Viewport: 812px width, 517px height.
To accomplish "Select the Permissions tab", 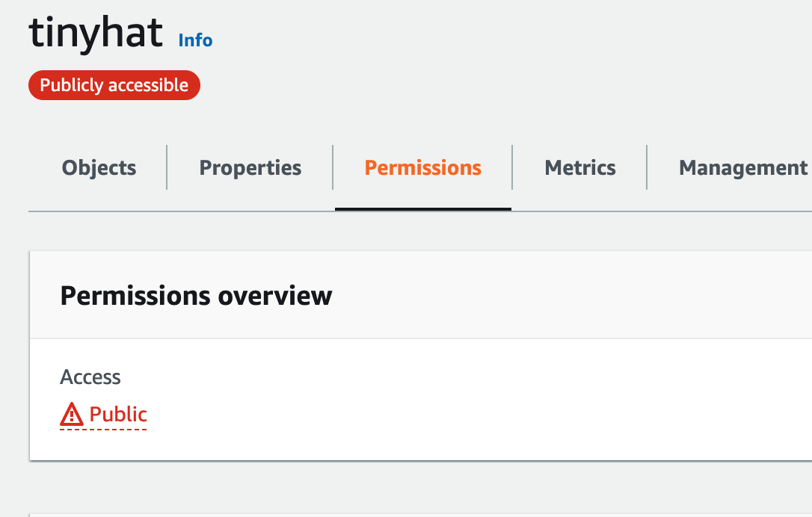I will [x=423, y=167].
